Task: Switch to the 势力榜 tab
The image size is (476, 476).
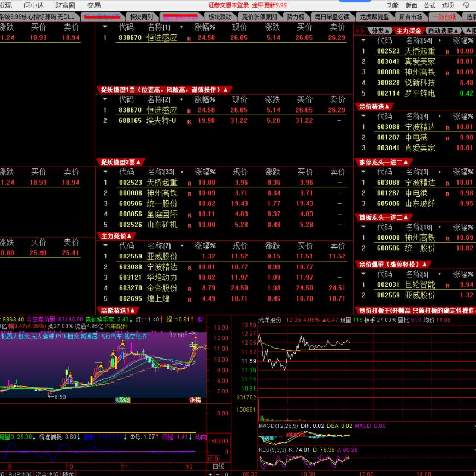Action: tap(296, 17)
